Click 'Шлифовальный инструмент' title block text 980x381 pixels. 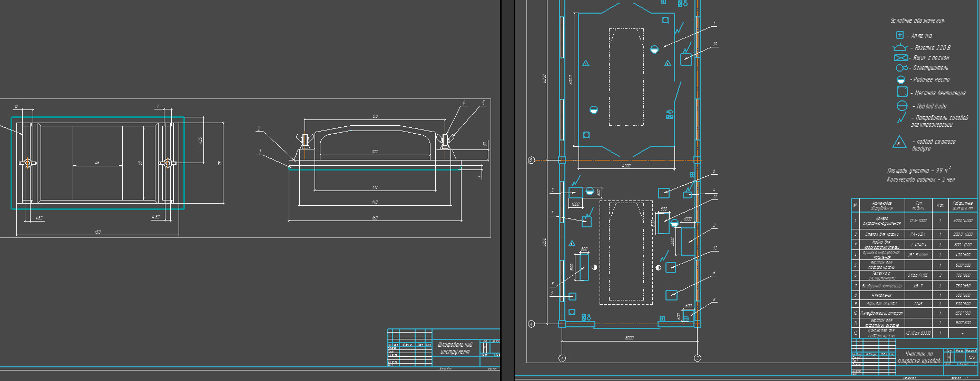pos(456,348)
